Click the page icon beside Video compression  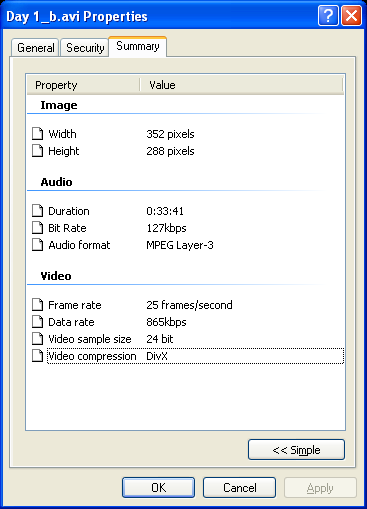coord(38,356)
